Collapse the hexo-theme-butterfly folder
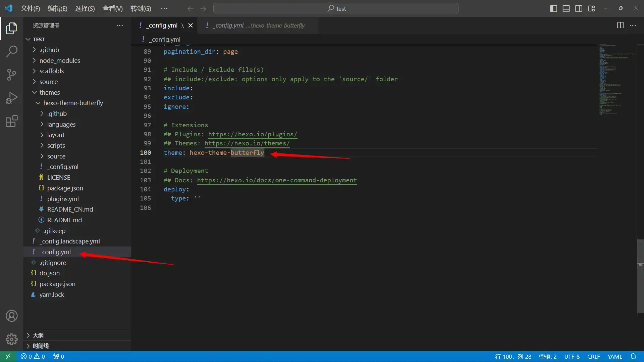The width and height of the screenshot is (644, 362). [x=73, y=103]
